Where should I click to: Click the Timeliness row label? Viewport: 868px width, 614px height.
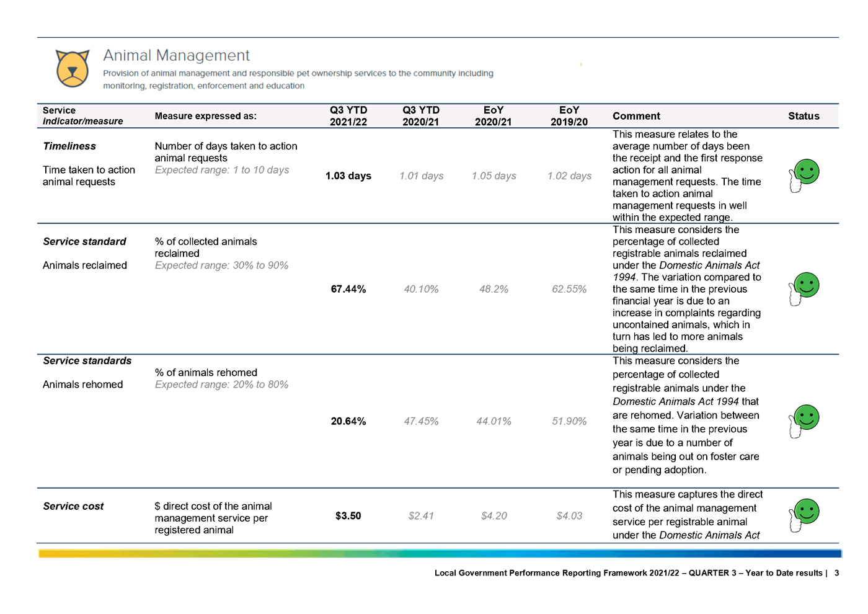tap(69, 146)
